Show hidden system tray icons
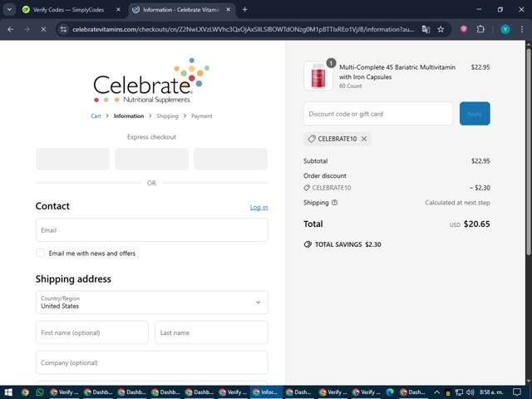Image resolution: width=532 pixels, height=399 pixels. pyautogui.click(x=436, y=392)
